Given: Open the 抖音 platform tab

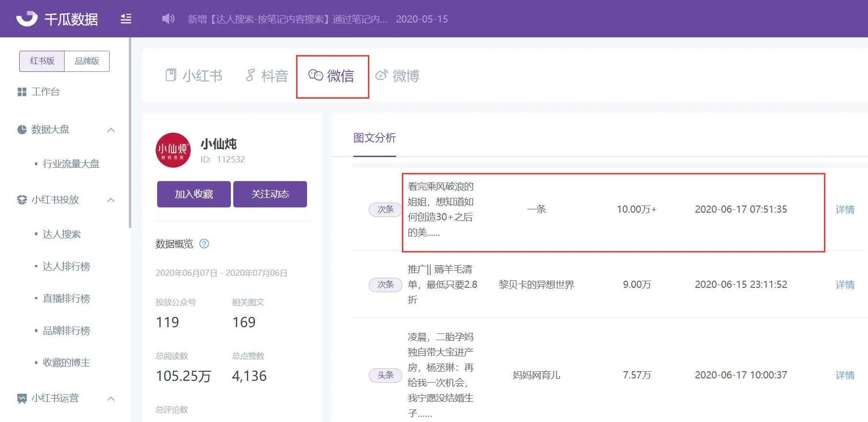Looking at the screenshot, I should 267,76.
